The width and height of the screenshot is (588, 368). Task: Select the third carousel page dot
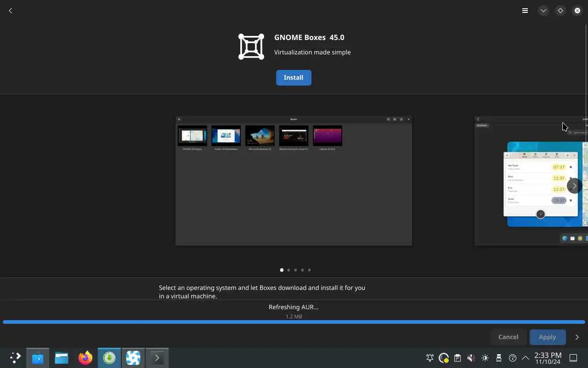point(295,270)
